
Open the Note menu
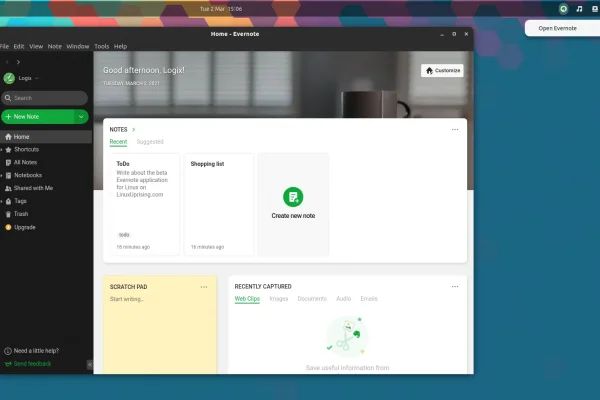click(55, 46)
